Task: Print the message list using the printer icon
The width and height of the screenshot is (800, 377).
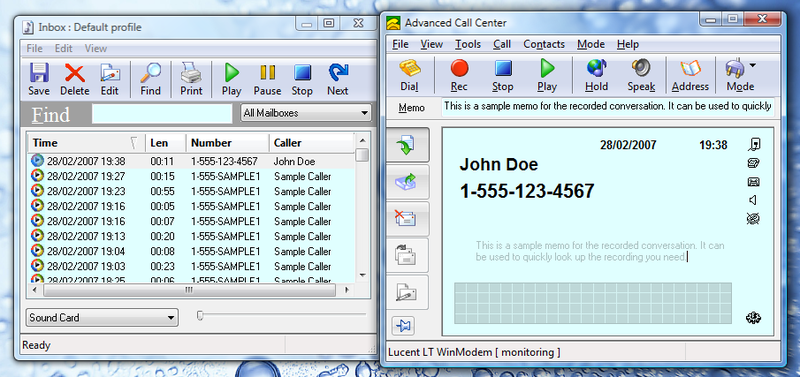Action: [x=191, y=79]
